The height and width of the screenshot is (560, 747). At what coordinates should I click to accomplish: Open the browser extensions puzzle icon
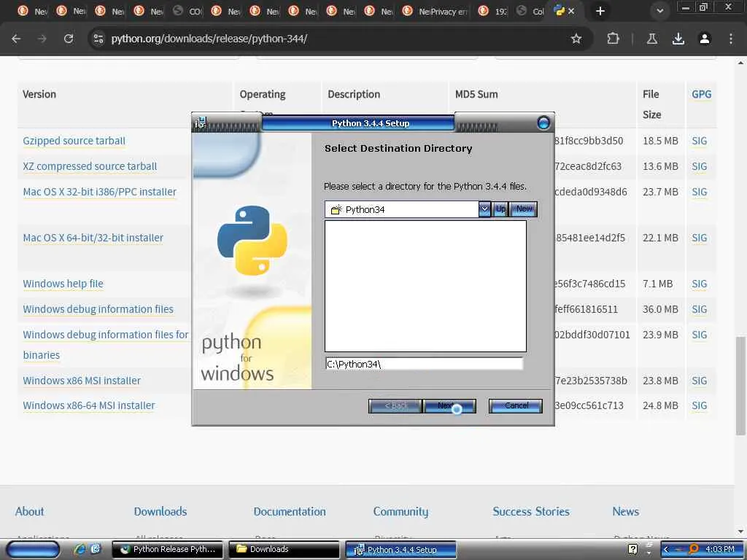[x=613, y=39]
